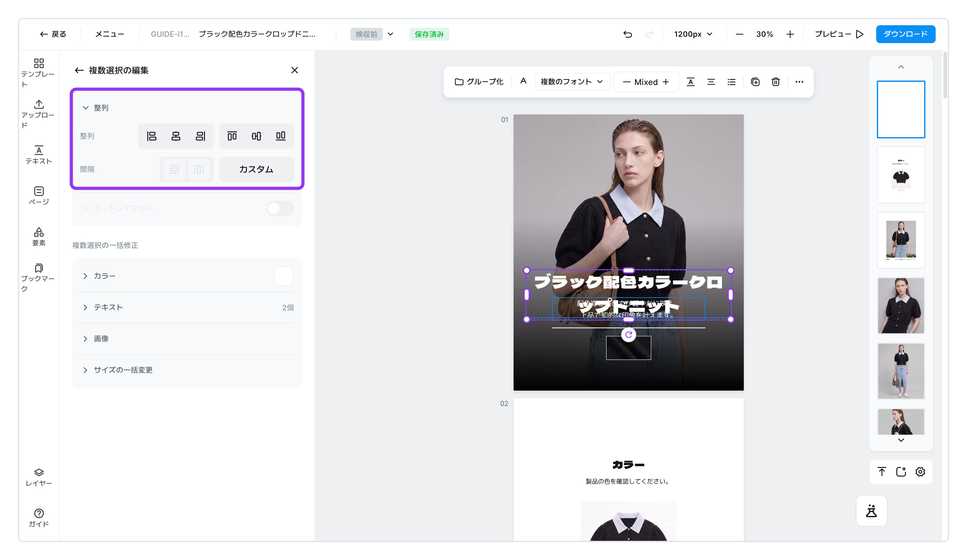Align selected elements to bottom edge
967x560 pixels.
point(281,136)
